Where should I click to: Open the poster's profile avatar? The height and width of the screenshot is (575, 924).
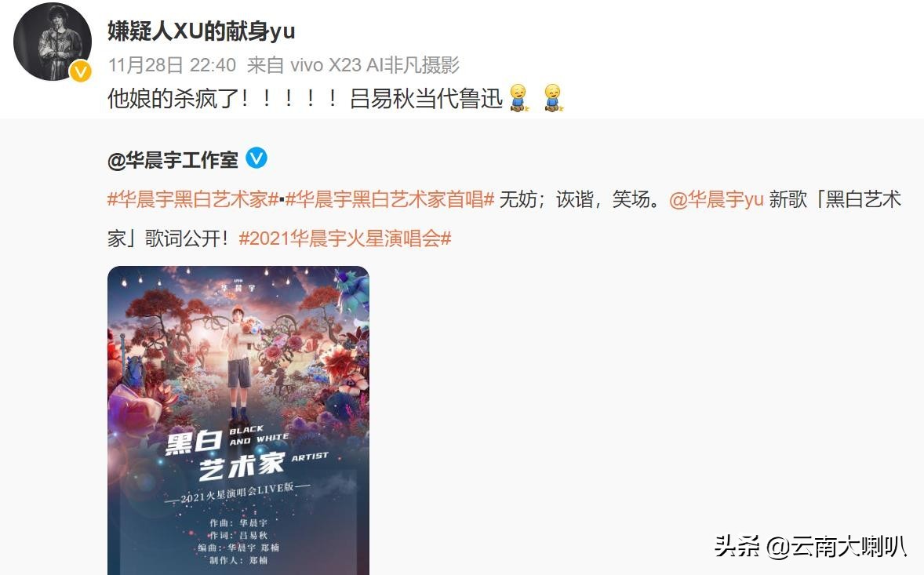tap(53, 42)
